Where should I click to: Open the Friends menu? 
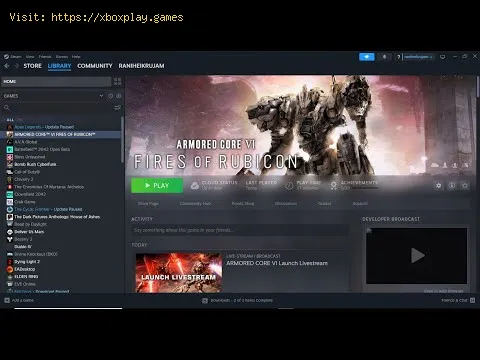(x=45, y=57)
